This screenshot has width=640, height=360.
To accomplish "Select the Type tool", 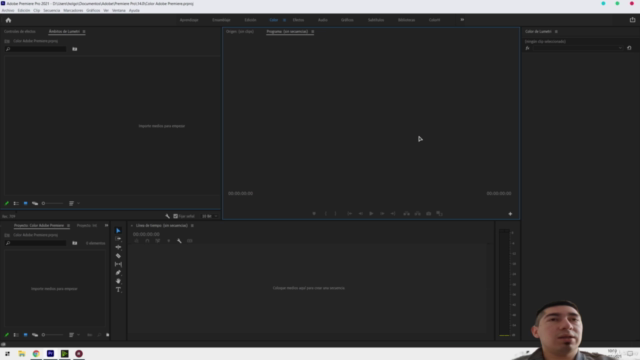I will pos(118,290).
